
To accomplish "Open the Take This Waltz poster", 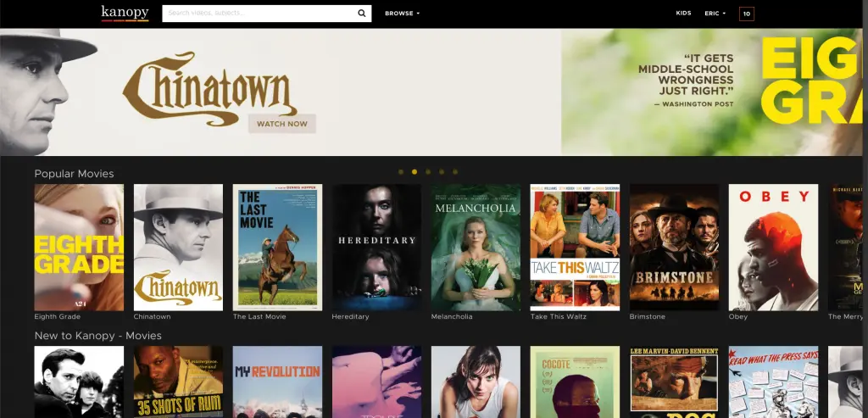I will [x=575, y=248].
